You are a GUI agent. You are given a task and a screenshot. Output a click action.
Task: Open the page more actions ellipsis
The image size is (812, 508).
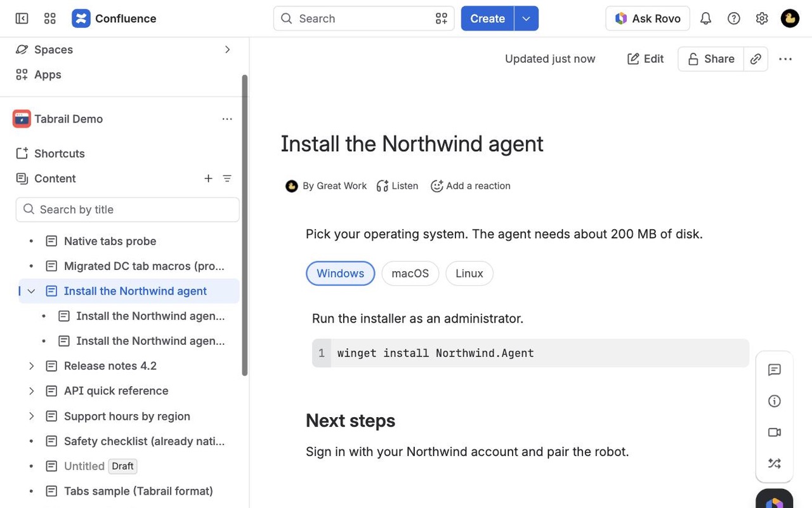(785, 59)
